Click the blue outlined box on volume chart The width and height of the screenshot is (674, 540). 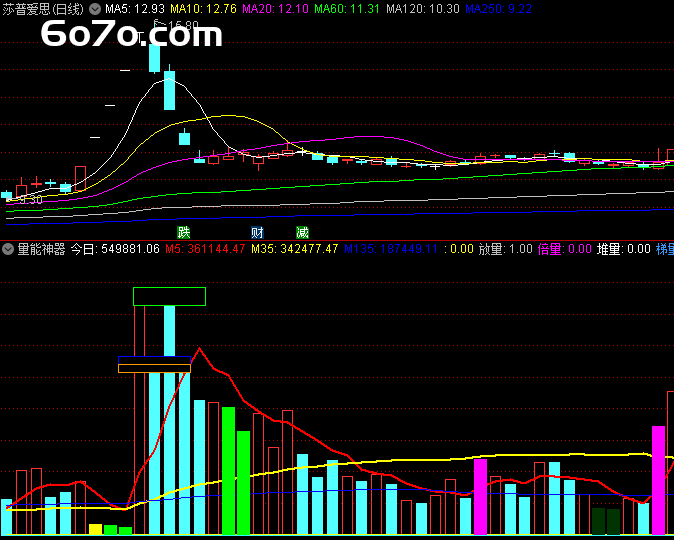click(x=154, y=360)
